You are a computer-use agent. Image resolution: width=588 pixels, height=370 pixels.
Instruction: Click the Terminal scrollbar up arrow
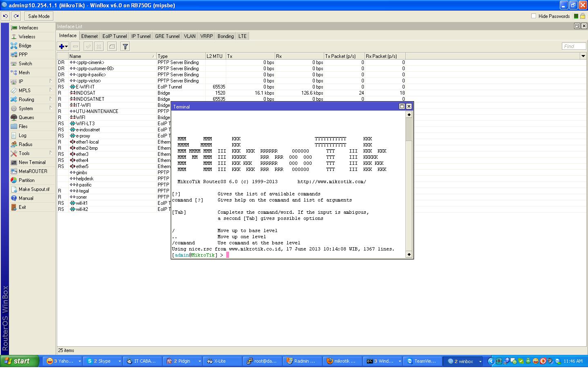[409, 115]
